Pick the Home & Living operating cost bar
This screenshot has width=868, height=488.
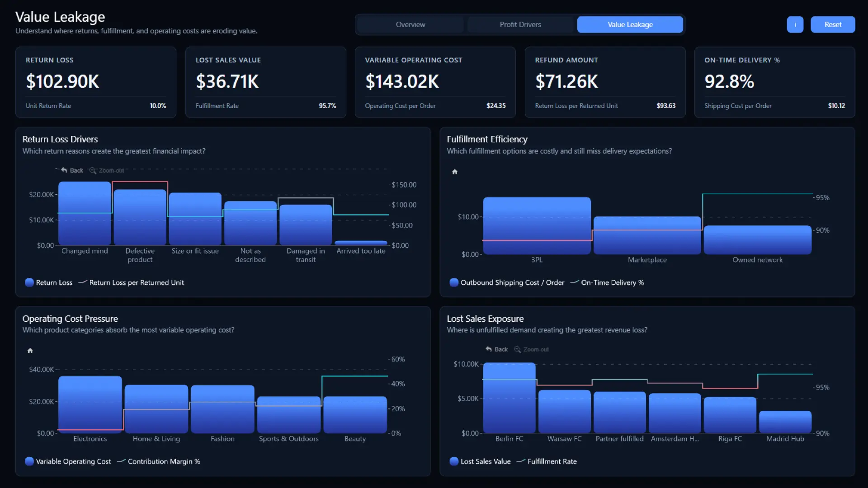[156, 409]
